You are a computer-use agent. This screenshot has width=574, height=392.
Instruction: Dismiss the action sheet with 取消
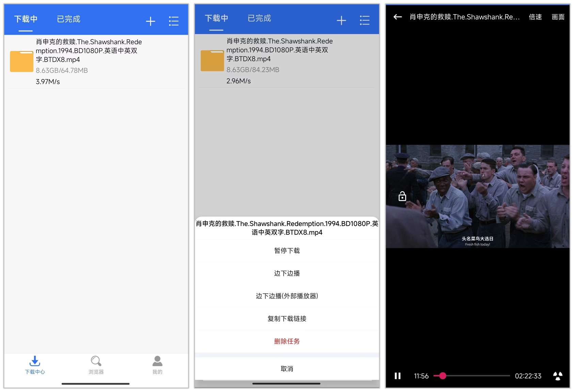click(287, 369)
